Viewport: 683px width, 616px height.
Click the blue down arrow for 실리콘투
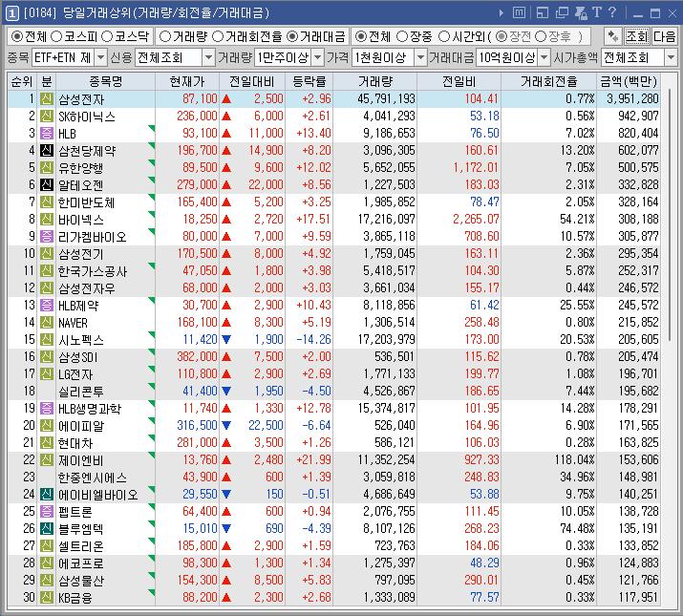226,391
